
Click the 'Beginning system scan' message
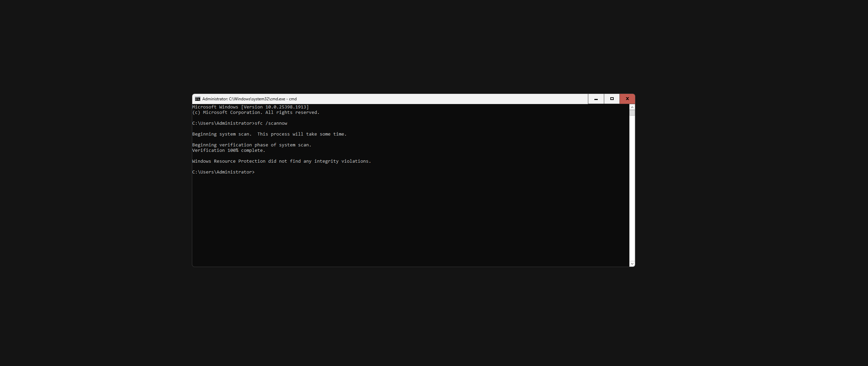[269, 134]
